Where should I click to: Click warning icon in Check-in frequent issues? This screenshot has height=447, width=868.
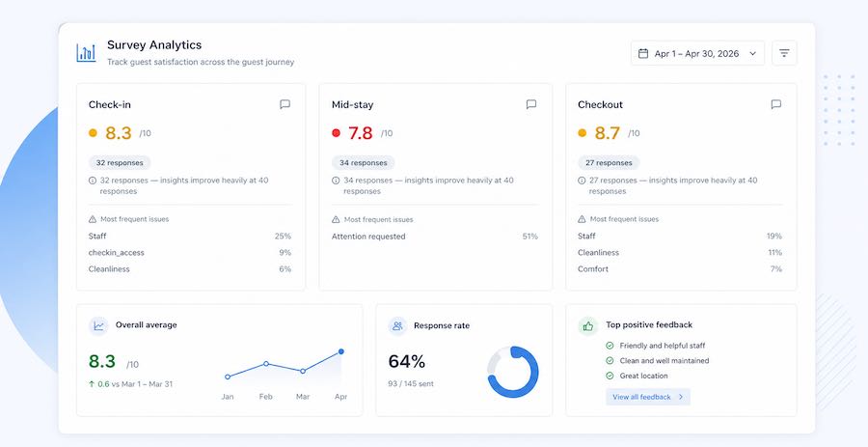(93, 219)
